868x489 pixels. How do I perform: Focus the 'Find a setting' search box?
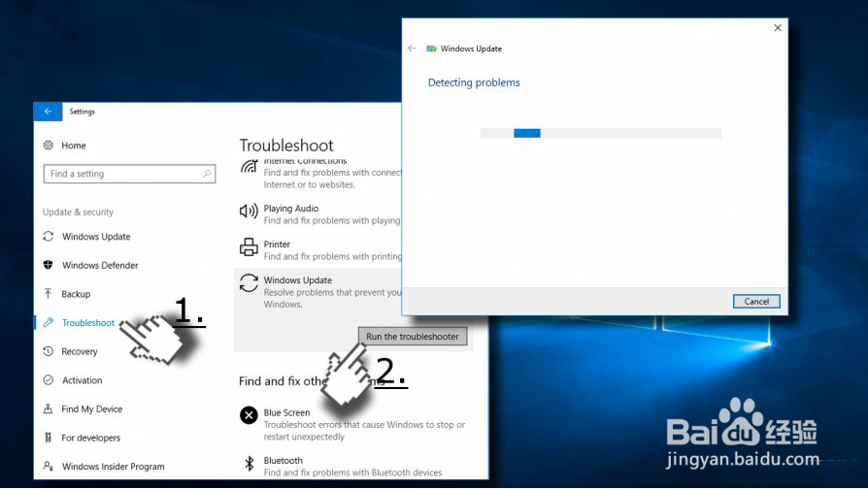coord(129,174)
